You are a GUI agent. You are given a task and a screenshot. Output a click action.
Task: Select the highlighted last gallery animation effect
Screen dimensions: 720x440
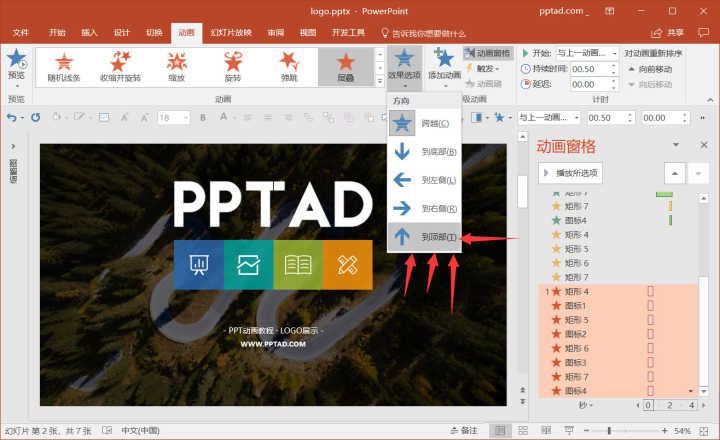pos(346,67)
